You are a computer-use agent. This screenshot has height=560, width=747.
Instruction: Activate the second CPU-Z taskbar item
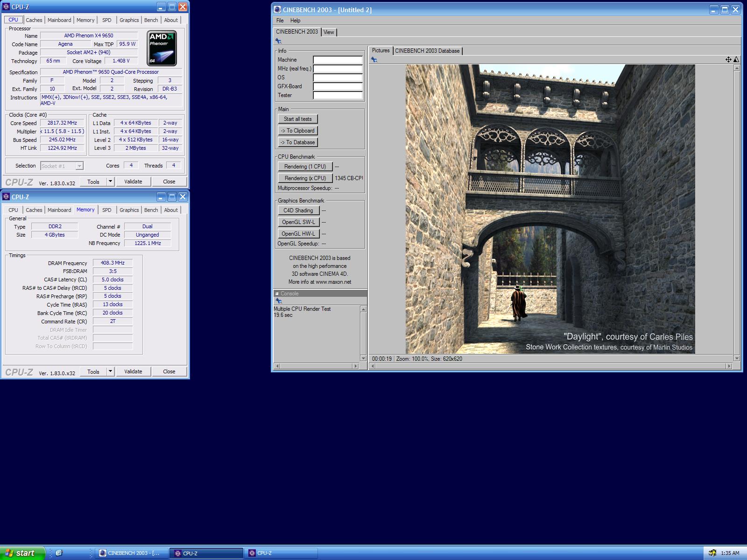point(282,553)
